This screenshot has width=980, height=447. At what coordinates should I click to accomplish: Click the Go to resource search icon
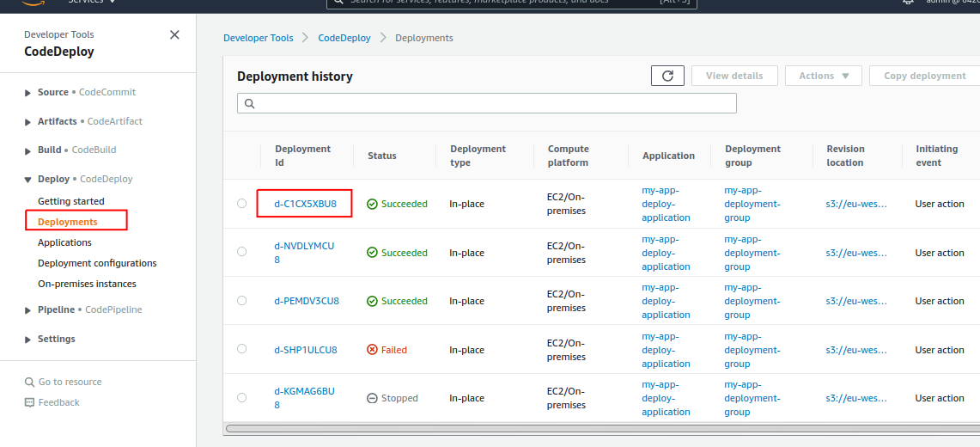[x=30, y=382]
